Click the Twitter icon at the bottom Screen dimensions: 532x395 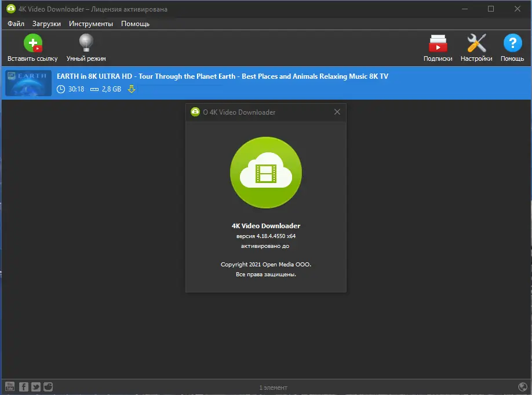coord(35,386)
